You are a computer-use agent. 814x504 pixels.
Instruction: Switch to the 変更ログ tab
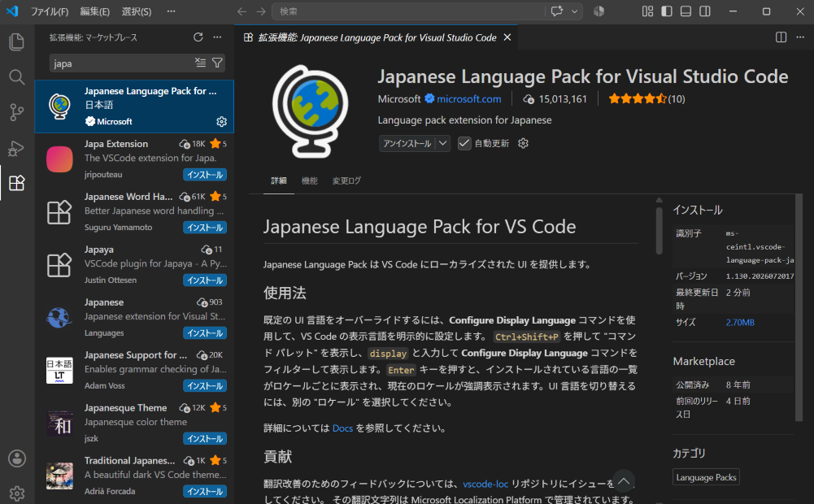pos(346,180)
